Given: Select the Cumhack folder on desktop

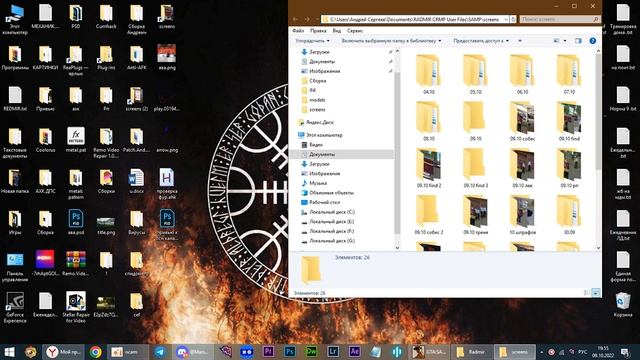Looking at the screenshot, I should tap(106, 17).
